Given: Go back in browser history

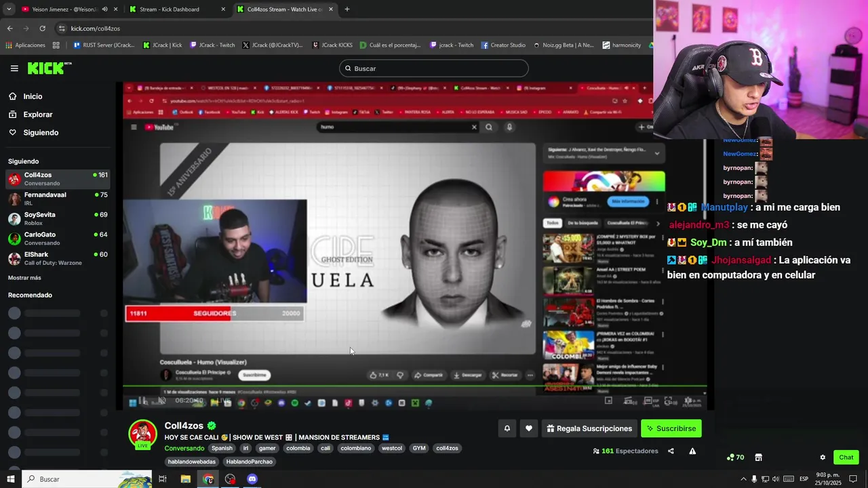Looking at the screenshot, I should pos(9,28).
